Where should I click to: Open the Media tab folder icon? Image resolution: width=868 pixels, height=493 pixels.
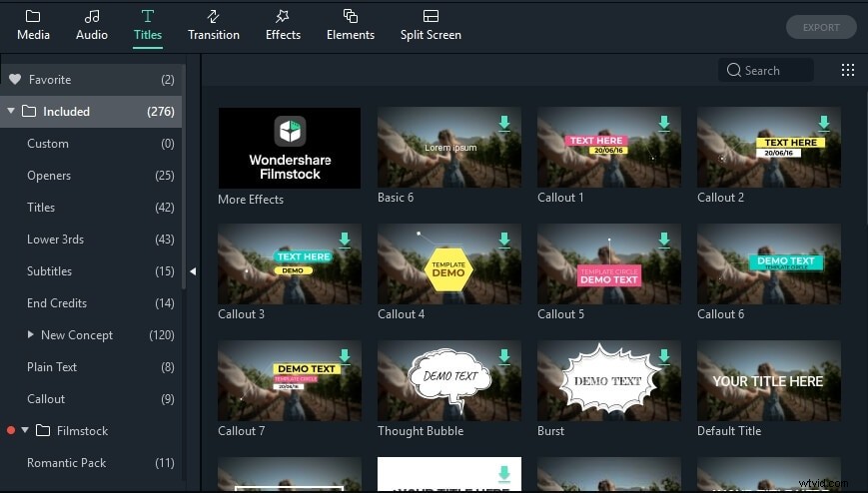[x=33, y=16]
